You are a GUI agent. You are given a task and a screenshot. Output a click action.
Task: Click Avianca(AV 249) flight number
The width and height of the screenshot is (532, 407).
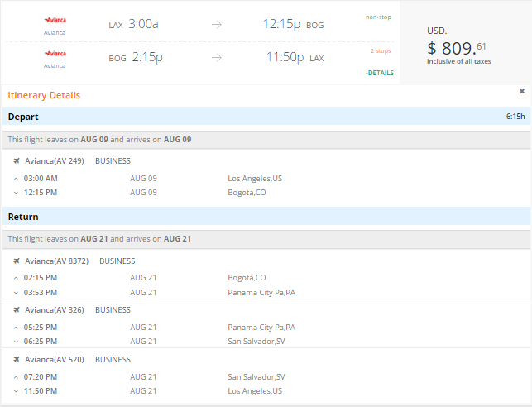point(55,160)
